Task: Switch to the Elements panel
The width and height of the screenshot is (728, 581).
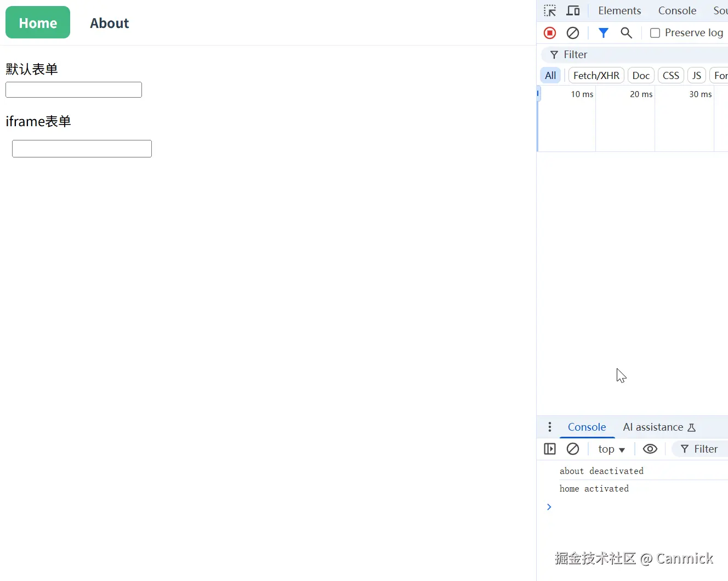Action: [x=619, y=10]
